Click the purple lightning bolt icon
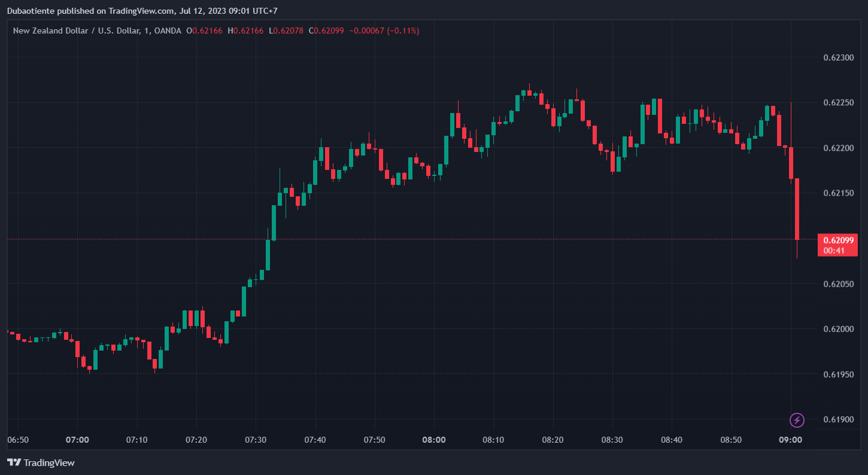Image resolution: width=868 pixels, height=475 pixels. [797, 420]
